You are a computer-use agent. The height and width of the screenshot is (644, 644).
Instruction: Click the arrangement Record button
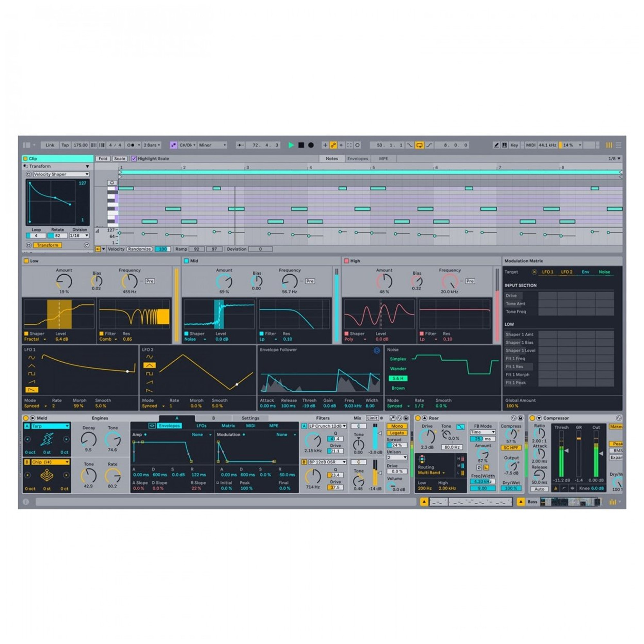tap(311, 145)
